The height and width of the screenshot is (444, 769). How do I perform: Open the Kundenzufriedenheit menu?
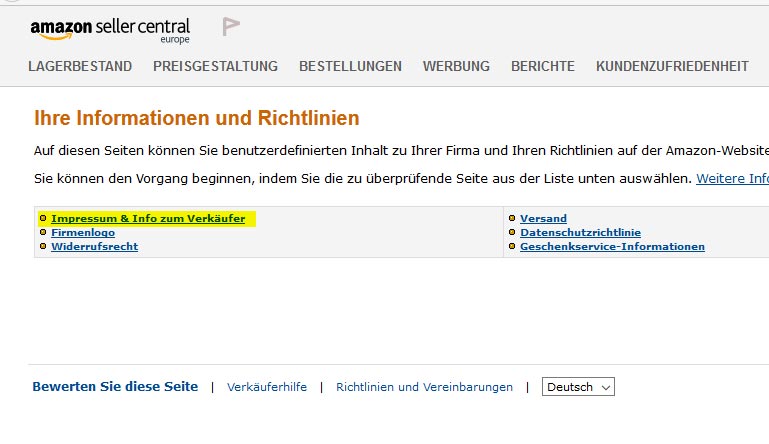point(672,66)
